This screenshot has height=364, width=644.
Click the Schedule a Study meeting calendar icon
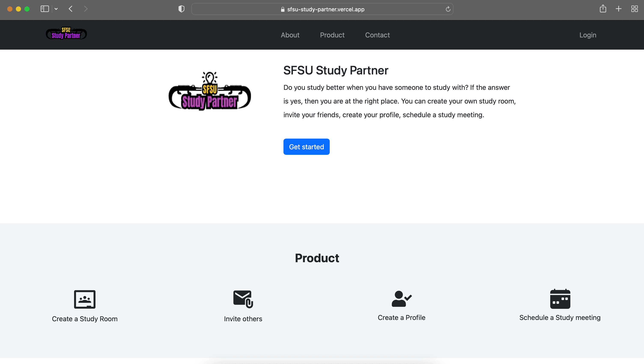click(x=560, y=299)
